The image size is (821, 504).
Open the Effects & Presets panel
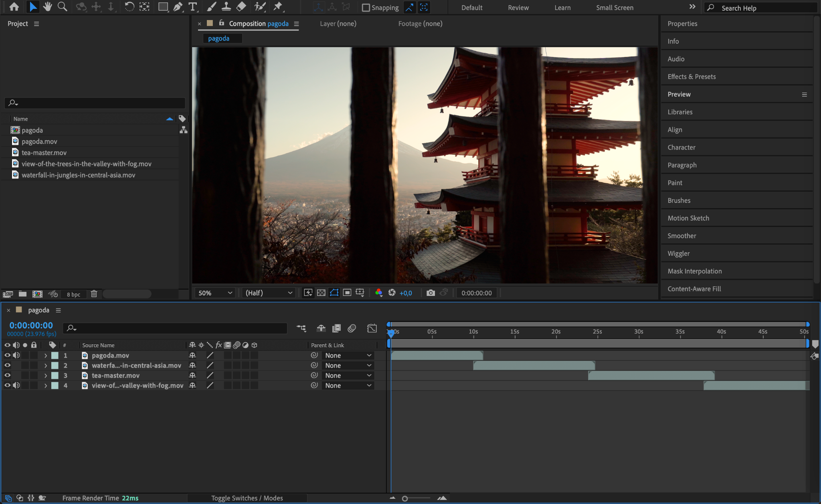pyautogui.click(x=692, y=77)
